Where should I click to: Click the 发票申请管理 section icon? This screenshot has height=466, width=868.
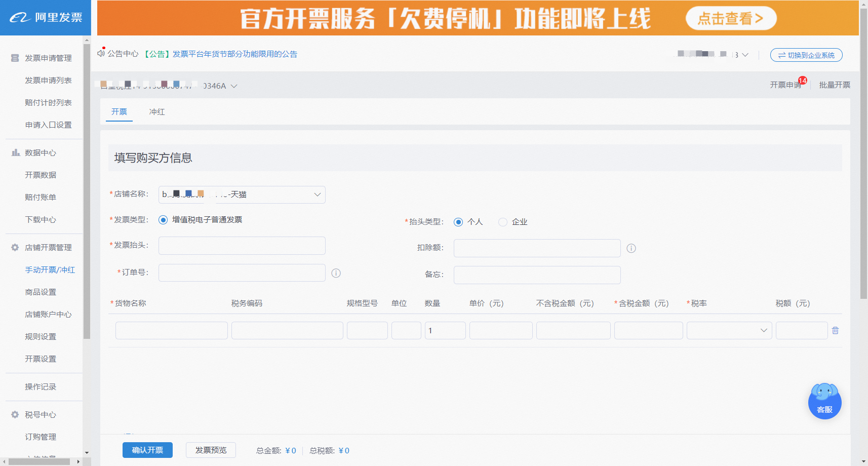(x=15, y=58)
